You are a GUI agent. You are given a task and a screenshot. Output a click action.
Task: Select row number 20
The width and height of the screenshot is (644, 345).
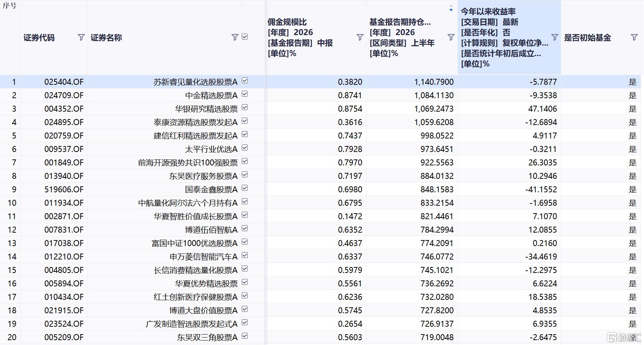coord(12,337)
